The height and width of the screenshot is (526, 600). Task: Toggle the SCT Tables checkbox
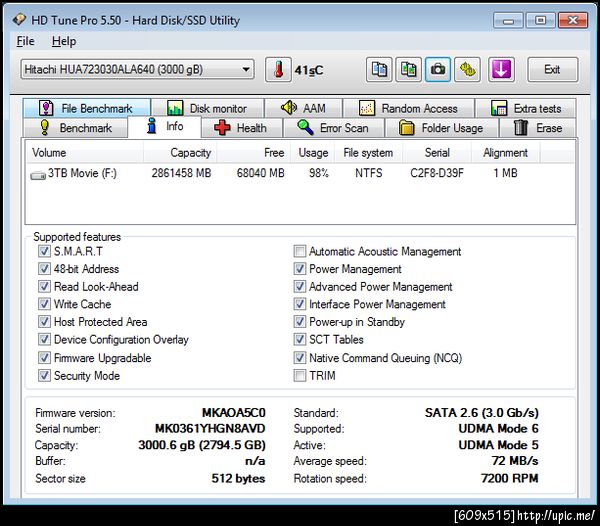point(300,339)
